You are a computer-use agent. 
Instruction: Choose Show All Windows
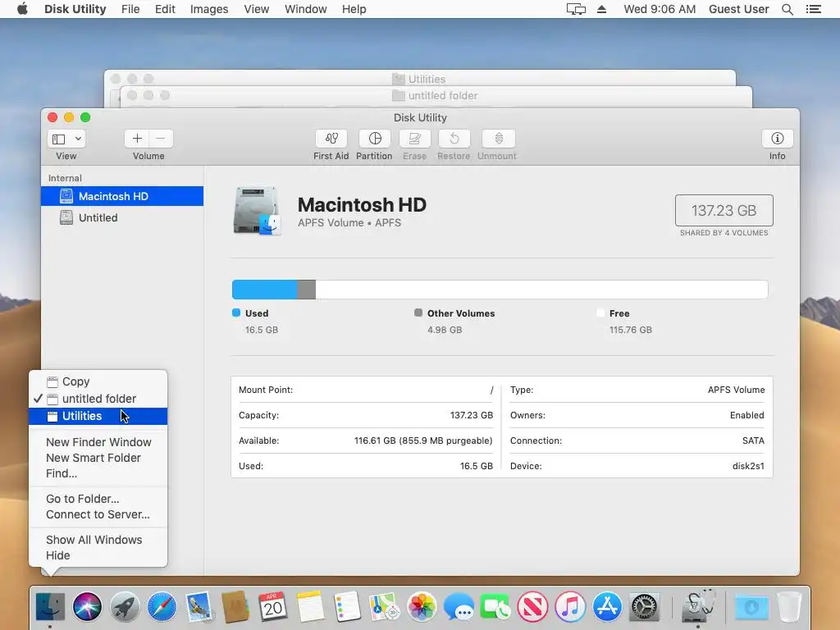click(98, 540)
